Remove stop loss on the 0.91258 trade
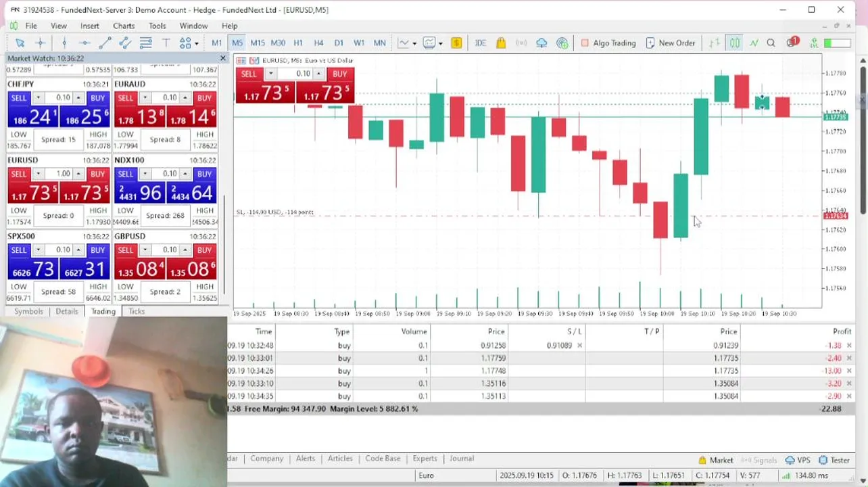The height and width of the screenshot is (487, 868). [579, 345]
